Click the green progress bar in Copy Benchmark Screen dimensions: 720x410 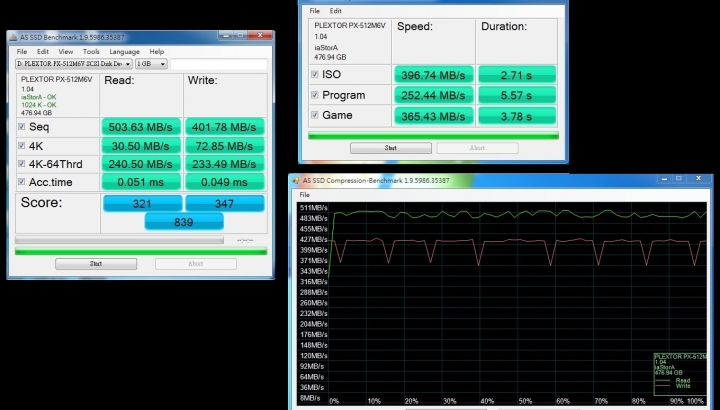[433, 135]
